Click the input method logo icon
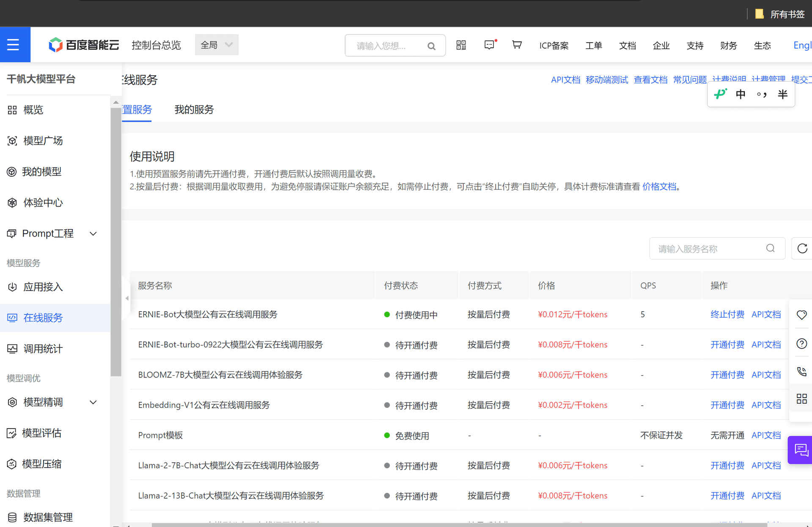This screenshot has width=812, height=527. tap(720, 94)
